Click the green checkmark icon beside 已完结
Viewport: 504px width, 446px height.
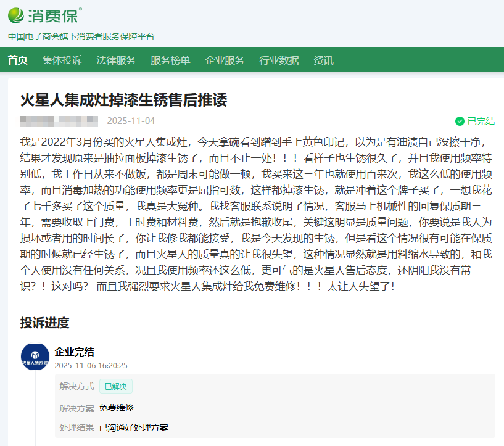coord(460,121)
